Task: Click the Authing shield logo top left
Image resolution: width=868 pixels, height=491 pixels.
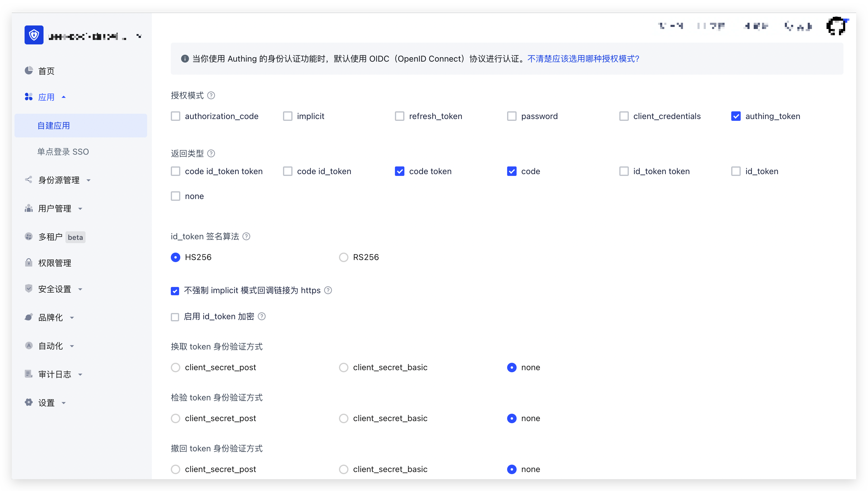Action: (34, 35)
